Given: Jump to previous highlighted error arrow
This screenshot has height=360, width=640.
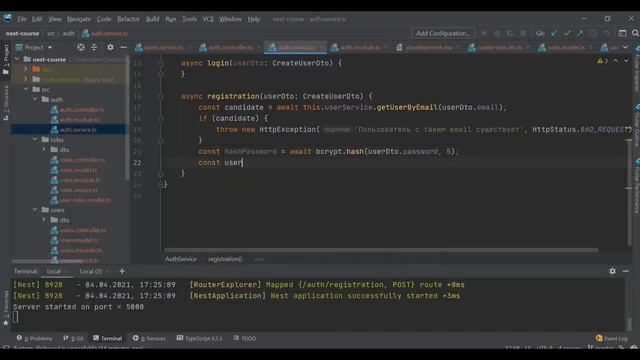Looking at the screenshot, I should (616, 61).
